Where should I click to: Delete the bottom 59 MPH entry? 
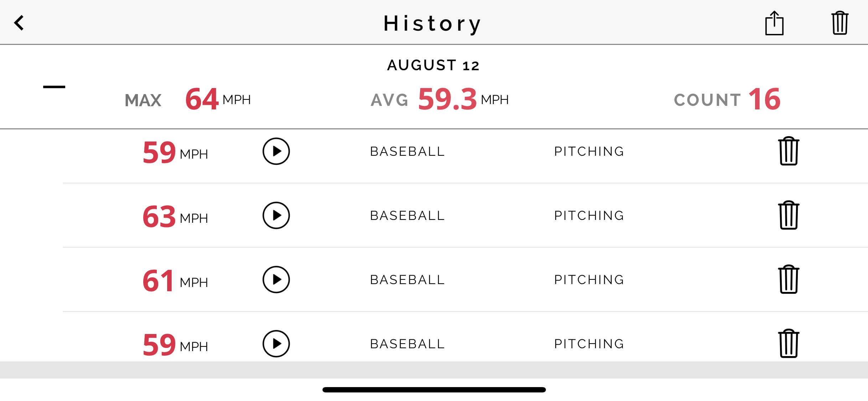click(x=789, y=343)
